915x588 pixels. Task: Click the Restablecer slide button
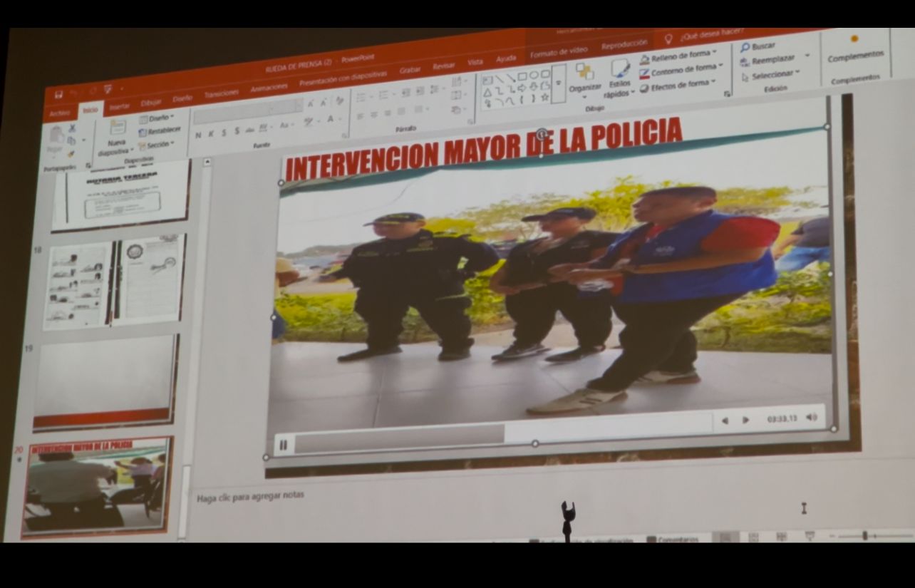[160, 131]
